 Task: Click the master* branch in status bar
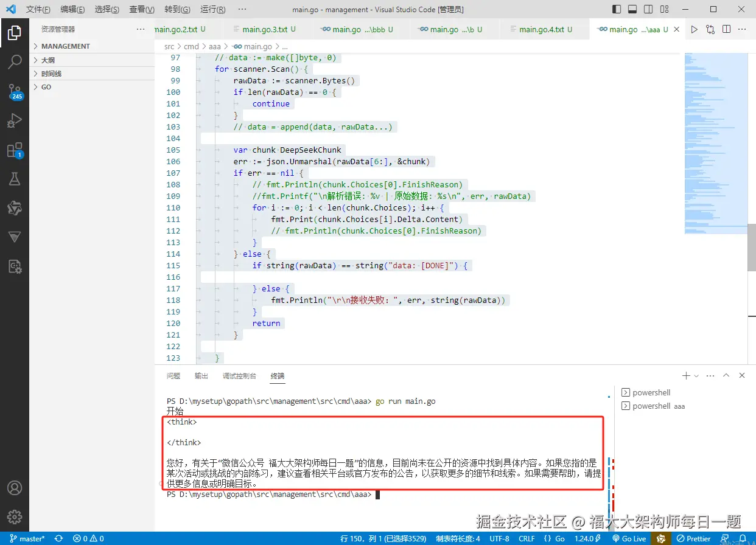27,538
